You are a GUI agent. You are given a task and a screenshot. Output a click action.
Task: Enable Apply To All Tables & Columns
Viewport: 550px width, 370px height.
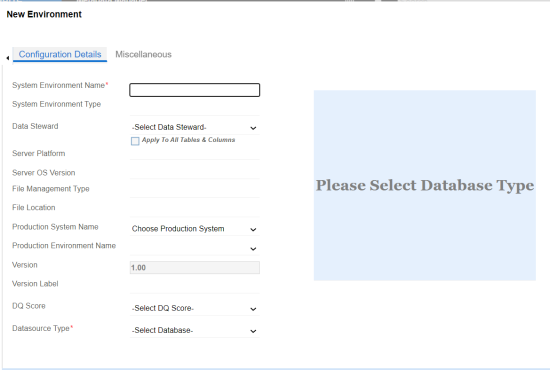135,141
